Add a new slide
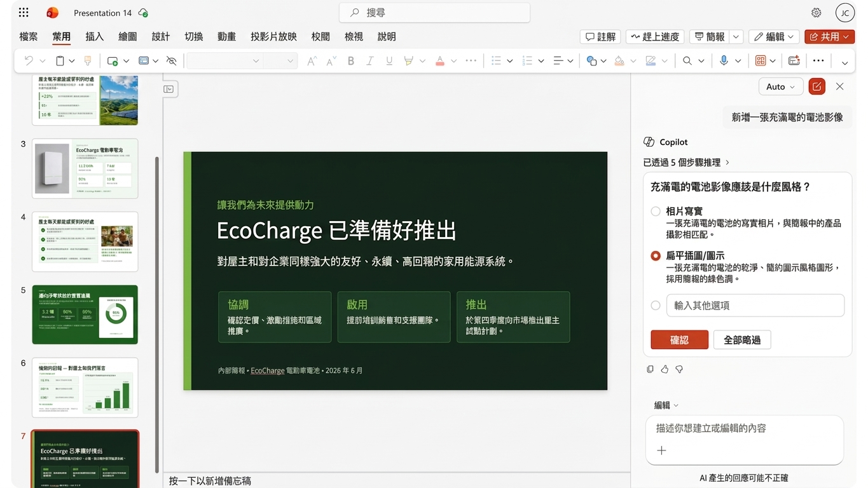This screenshot has height=488, width=868. [113, 61]
